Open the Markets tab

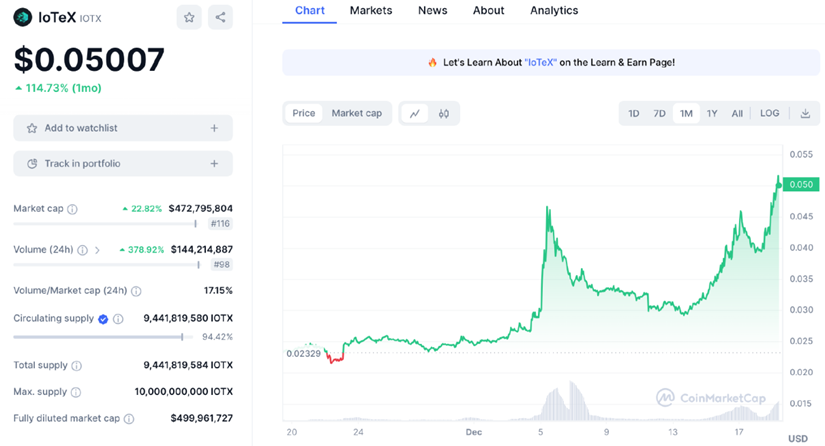point(370,11)
